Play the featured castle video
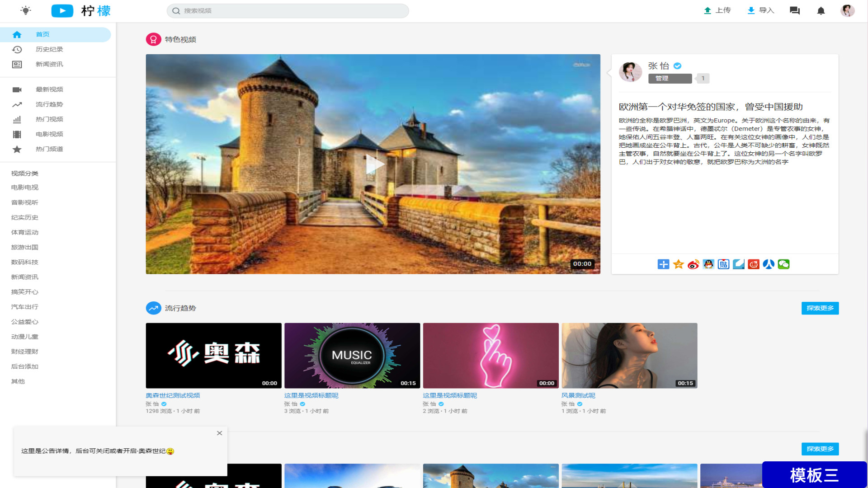 pos(373,164)
